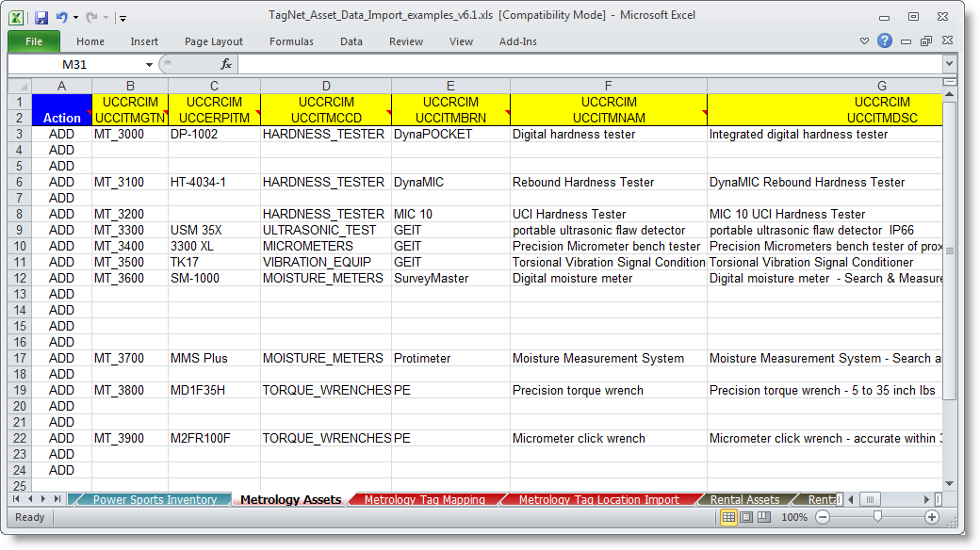This screenshot has height=550, width=980.
Task: Open the Add-Ins ribbon tab
Action: pos(517,41)
